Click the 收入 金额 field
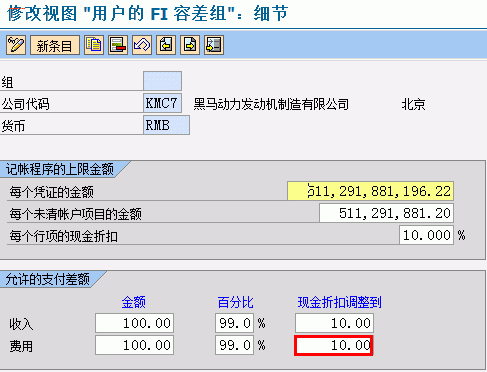487x372 pixels. (134, 323)
